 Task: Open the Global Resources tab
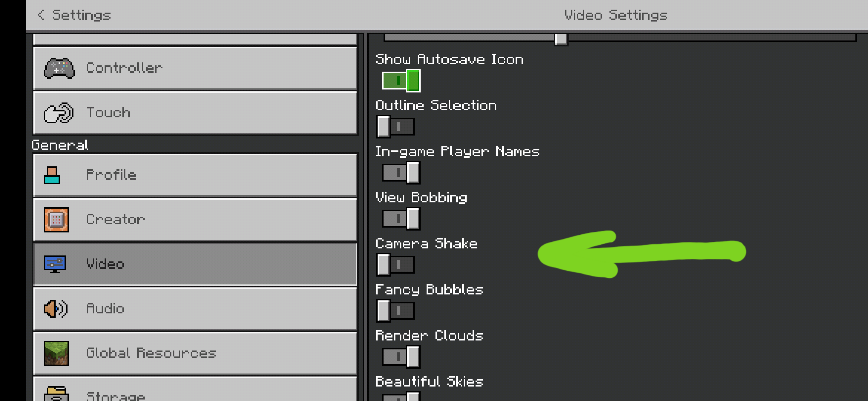tap(195, 353)
